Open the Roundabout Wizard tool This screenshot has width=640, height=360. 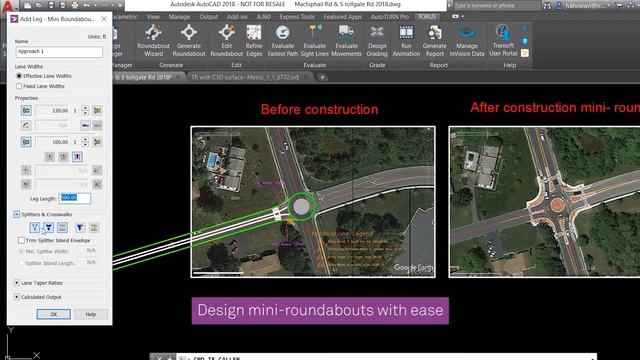[x=153, y=40]
